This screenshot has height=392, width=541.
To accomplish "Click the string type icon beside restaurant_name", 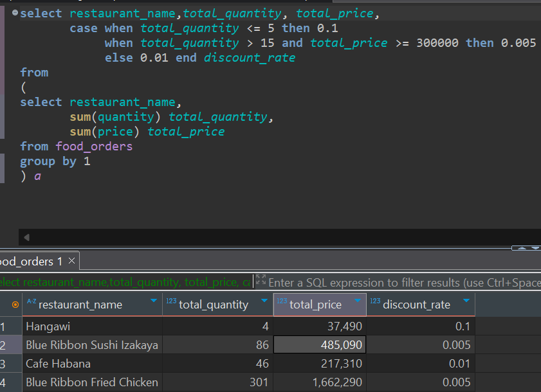I will pyautogui.click(x=32, y=301).
